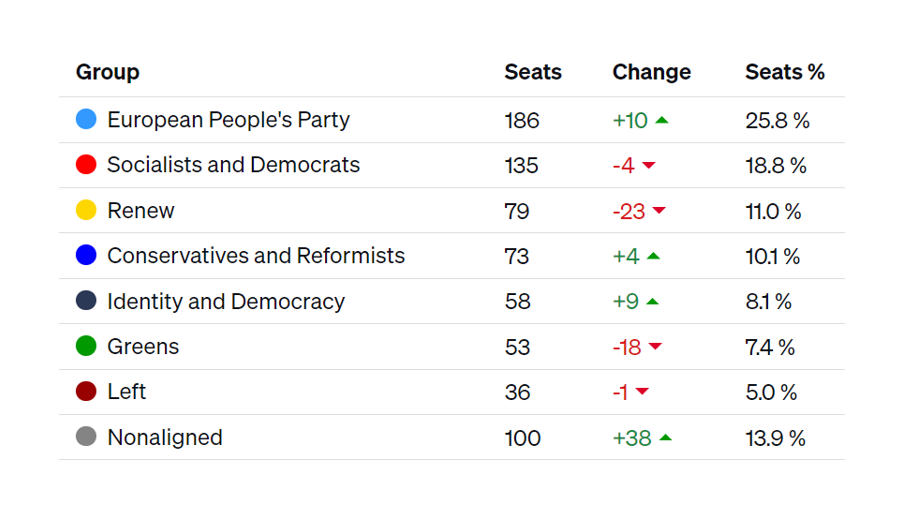Click the red down arrow beside -18

[x=655, y=347]
